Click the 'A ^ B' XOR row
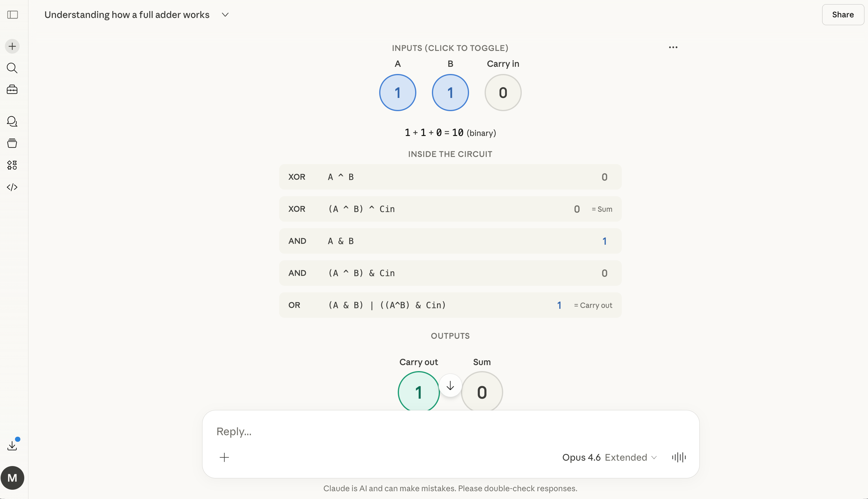Screen dimensions: 868x499 click(450, 177)
